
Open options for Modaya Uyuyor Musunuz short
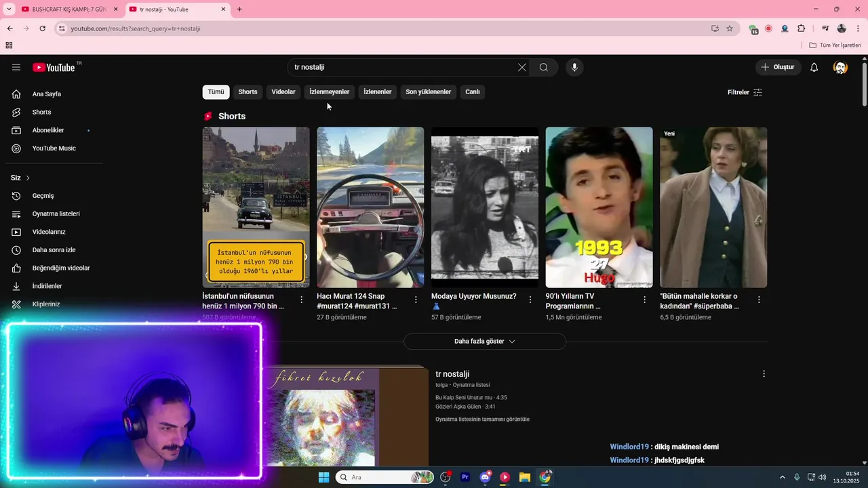(530, 300)
